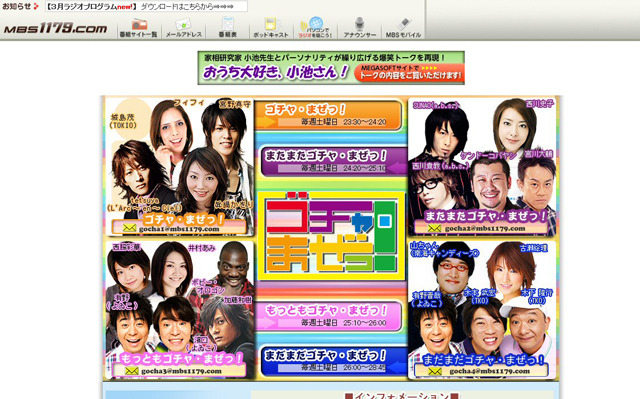Click the gocha3@mbs1179.com email address

181,371
